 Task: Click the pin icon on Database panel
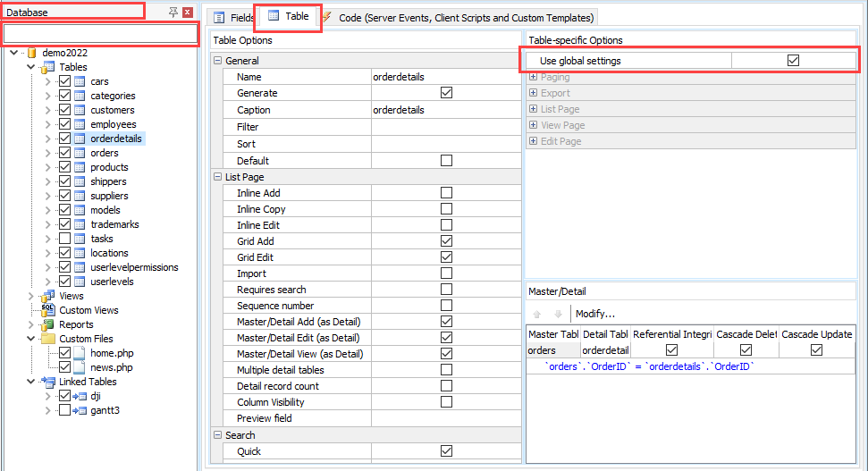click(173, 13)
